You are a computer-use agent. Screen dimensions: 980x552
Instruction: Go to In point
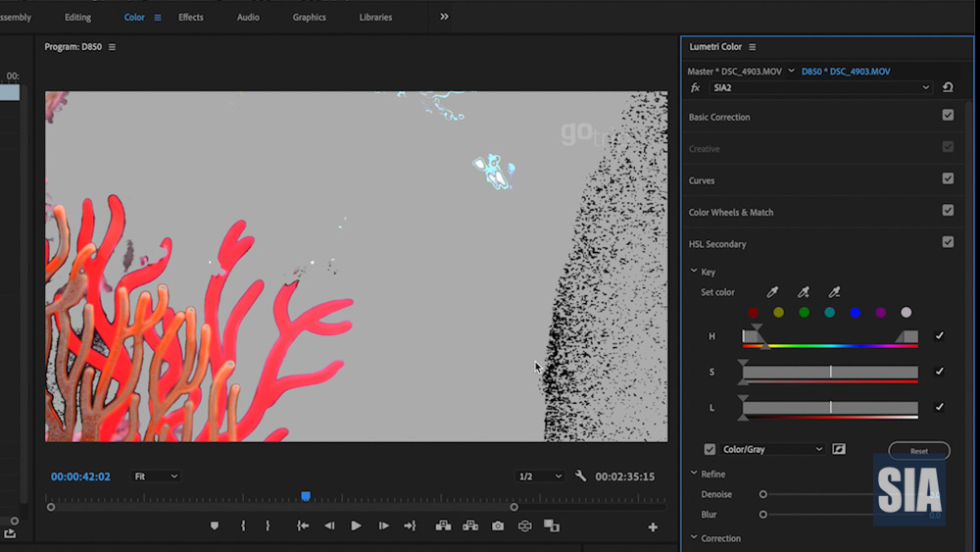[x=303, y=526]
